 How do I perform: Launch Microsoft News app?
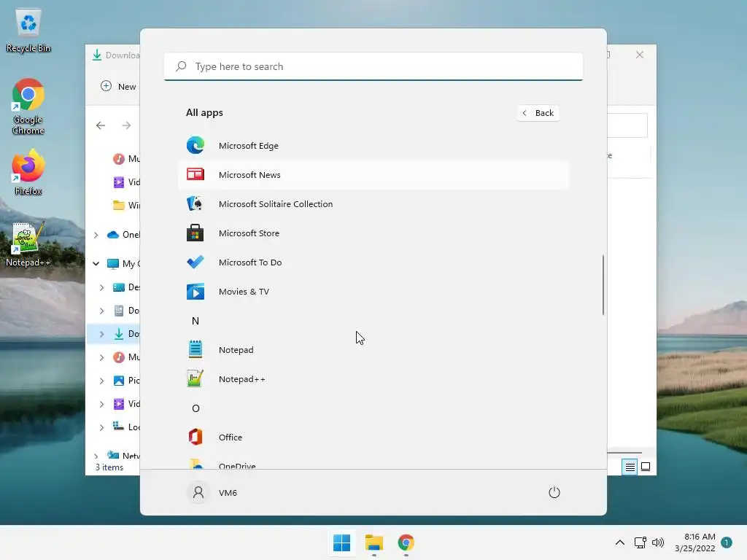pos(373,175)
